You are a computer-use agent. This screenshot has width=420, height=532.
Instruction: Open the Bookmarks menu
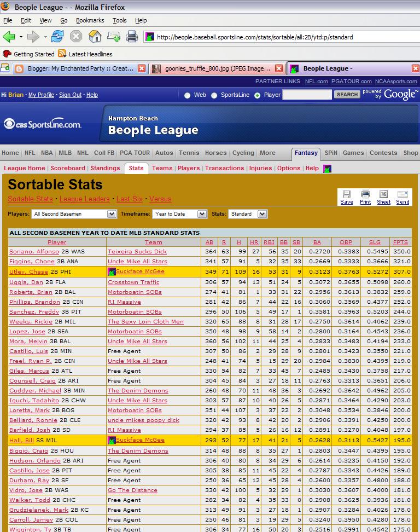[x=90, y=20]
